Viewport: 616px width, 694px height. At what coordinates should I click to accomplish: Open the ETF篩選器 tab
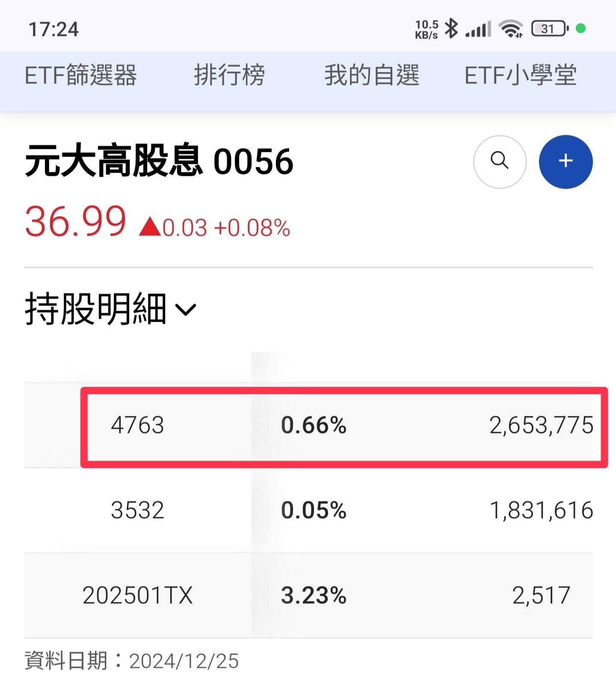[x=81, y=75]
